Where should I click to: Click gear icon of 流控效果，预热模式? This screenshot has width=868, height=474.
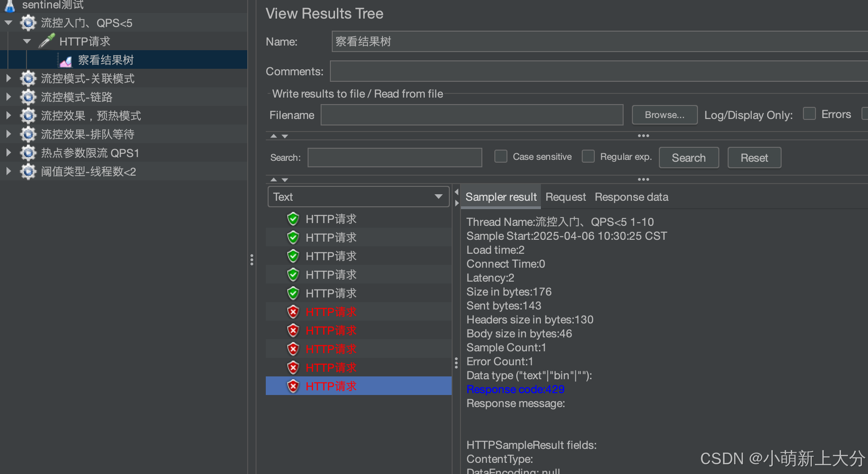point(28,116)
